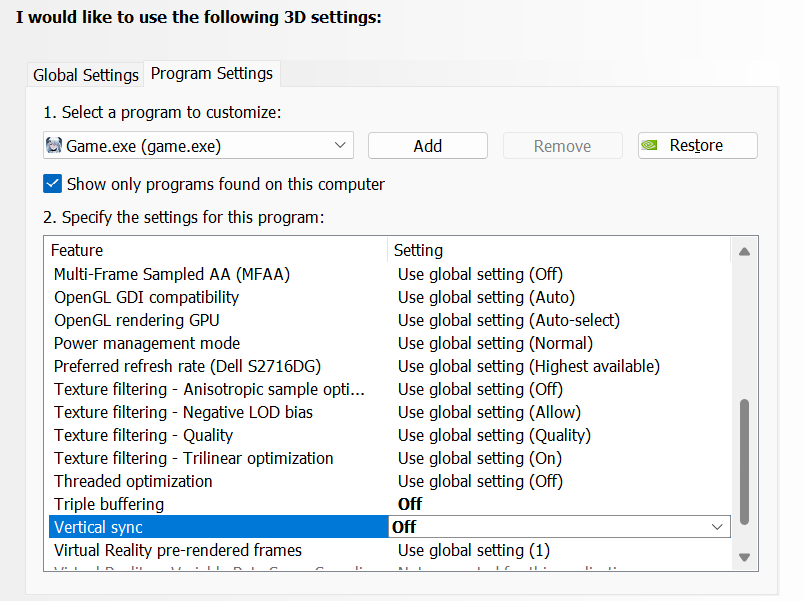Click Use global setting (Highest available) value
Image resolution: width=804 pixels, height=601 pixels.
pyautogui.click(x=529, y=367)
